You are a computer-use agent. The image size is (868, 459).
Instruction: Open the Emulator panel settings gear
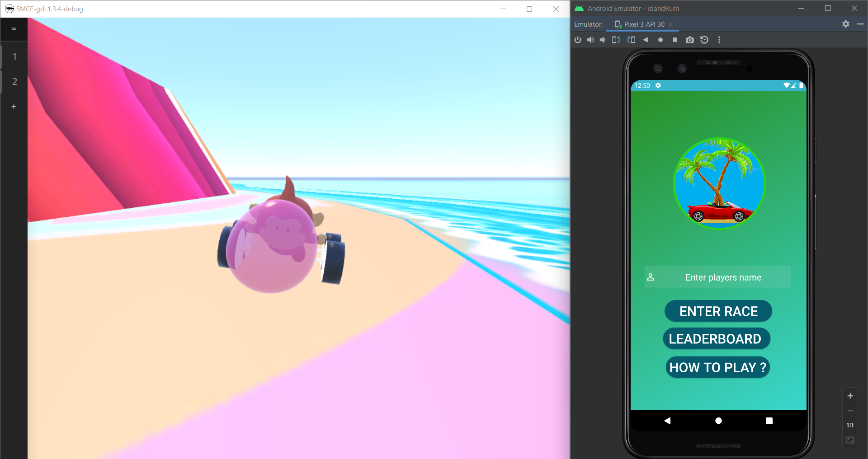pos(846,24)
